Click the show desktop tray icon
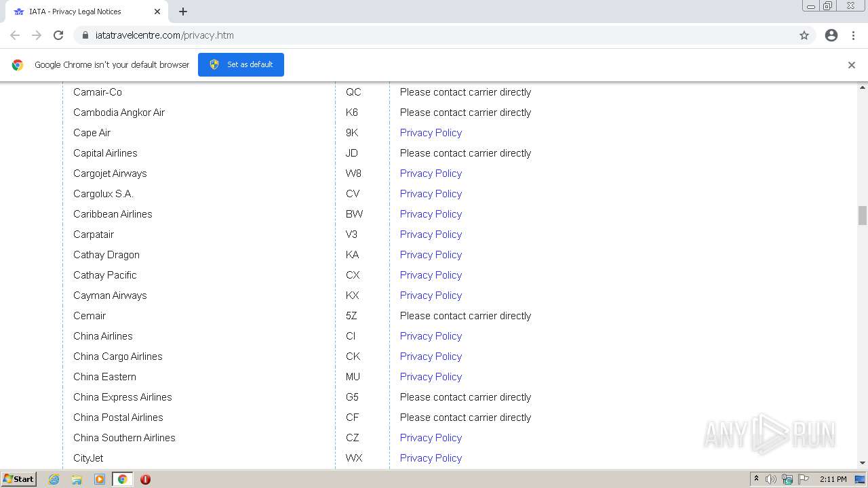This screenshot has height=488, width=868. [x=861, y=479]
